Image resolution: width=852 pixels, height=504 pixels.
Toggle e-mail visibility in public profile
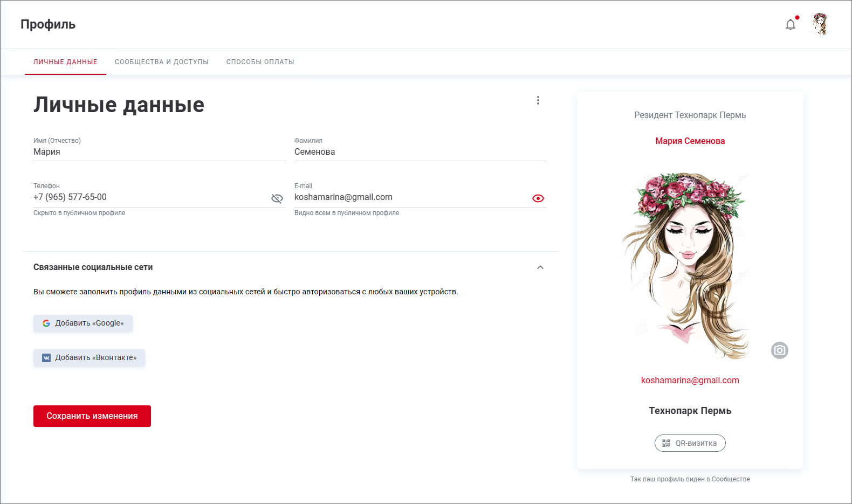tap(538, 198)
